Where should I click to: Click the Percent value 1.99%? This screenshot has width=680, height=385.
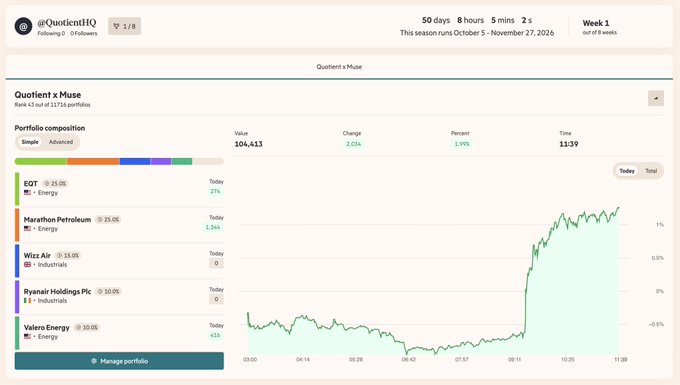tap(462, 144)
